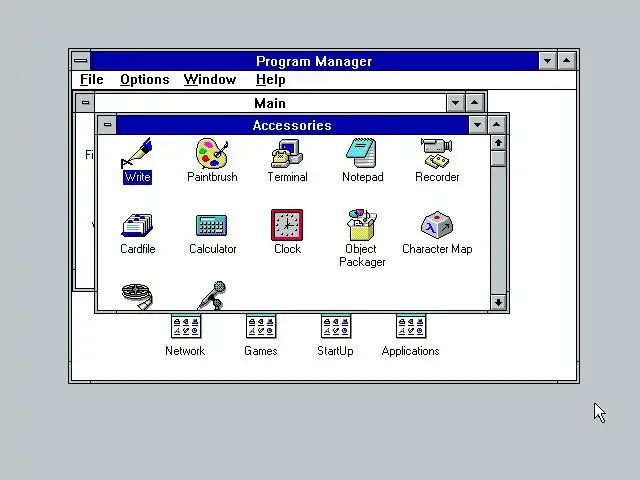Open the Paintbrush program icon
The image size is (640, 480).
pos(212,153)
